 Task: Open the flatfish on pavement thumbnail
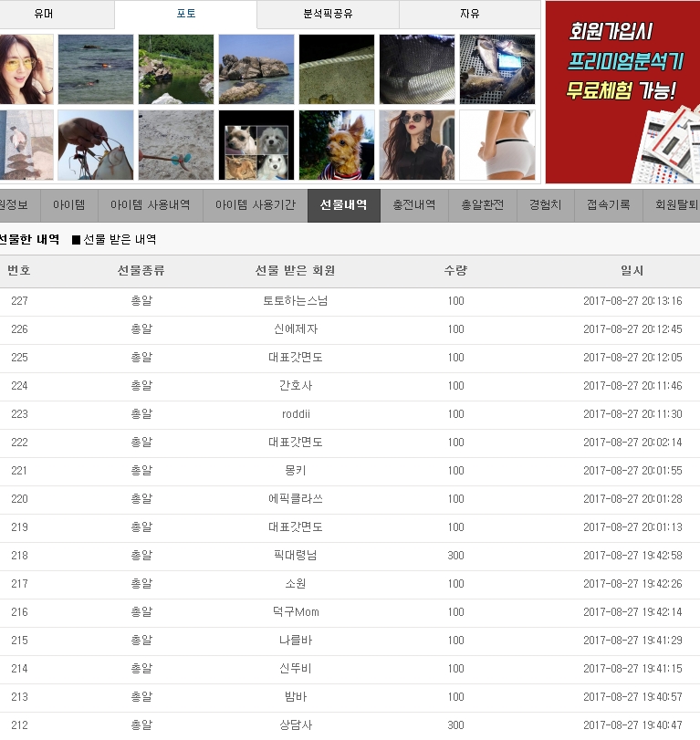point(26,145)
